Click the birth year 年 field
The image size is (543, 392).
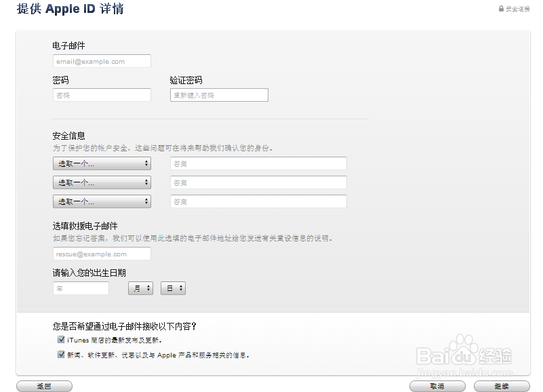(81, 288)
